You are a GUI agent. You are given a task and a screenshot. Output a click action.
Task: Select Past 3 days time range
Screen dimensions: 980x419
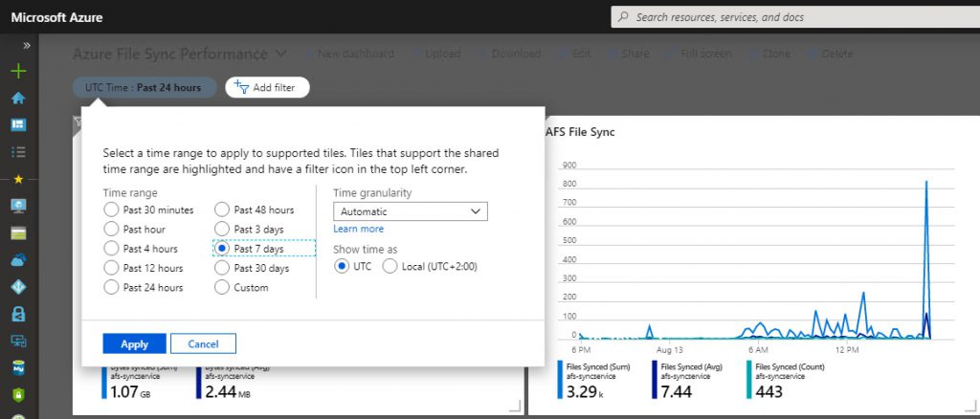221,230
